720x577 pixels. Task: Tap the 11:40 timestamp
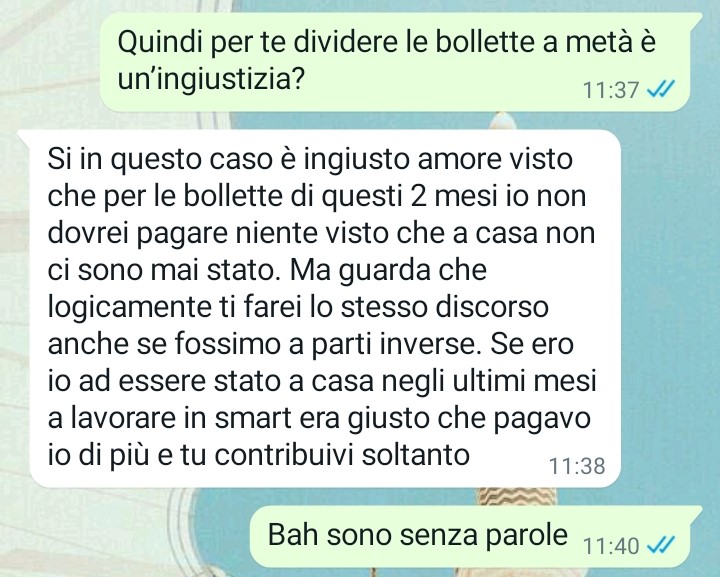(611, 546)
